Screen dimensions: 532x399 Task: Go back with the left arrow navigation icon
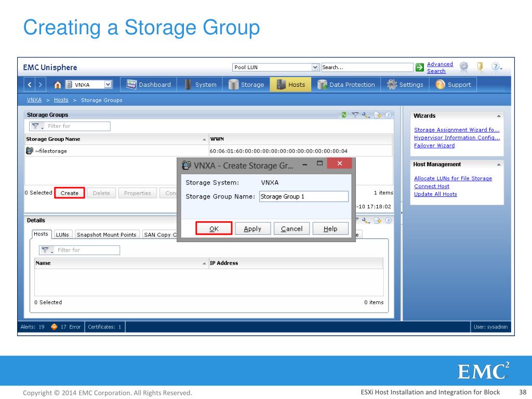(x=30, y=85)
